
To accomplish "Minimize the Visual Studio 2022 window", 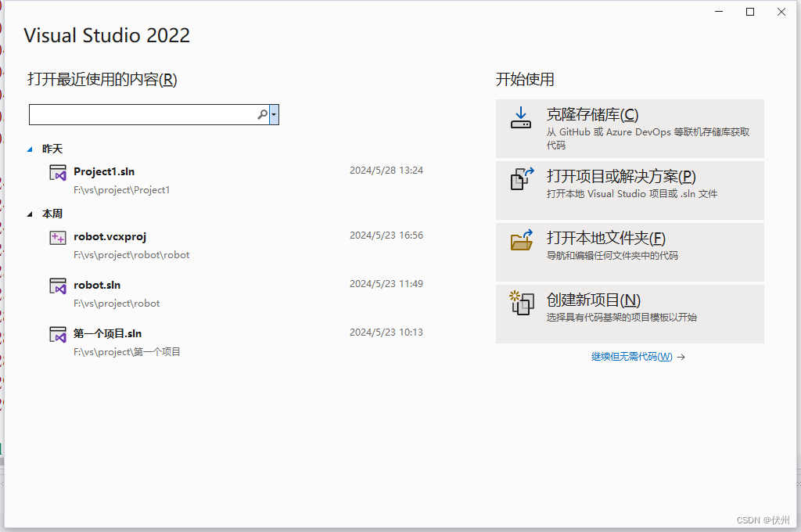I will (719, 12).
